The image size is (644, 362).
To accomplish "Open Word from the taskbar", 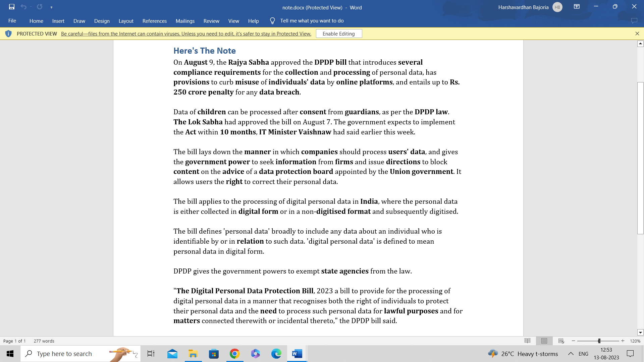I will pyautogui.click(x=297, y=354).
